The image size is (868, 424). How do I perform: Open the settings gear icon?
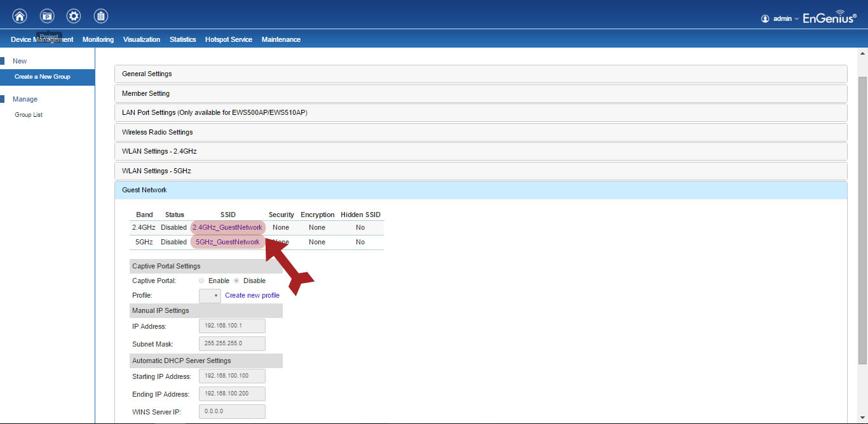74,17
